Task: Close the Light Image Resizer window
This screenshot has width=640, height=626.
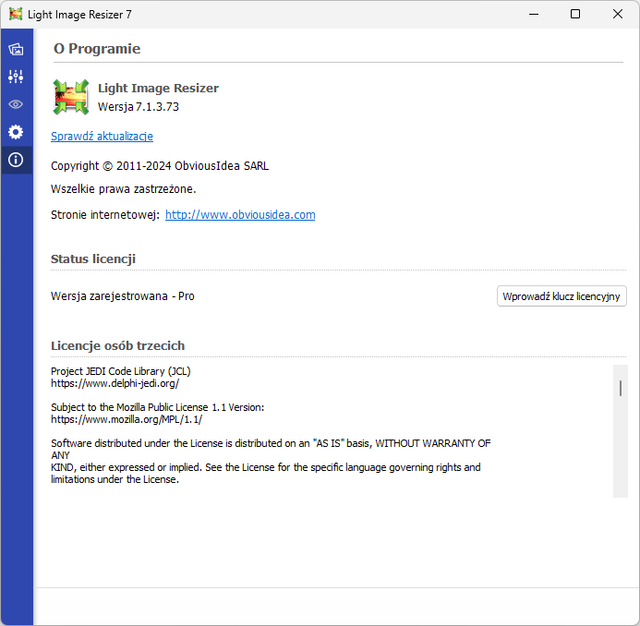Action: click(618, 14)
